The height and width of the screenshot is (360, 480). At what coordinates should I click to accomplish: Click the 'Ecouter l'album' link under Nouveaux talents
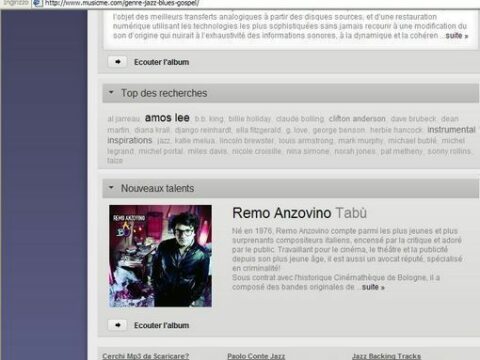[161, 325]
